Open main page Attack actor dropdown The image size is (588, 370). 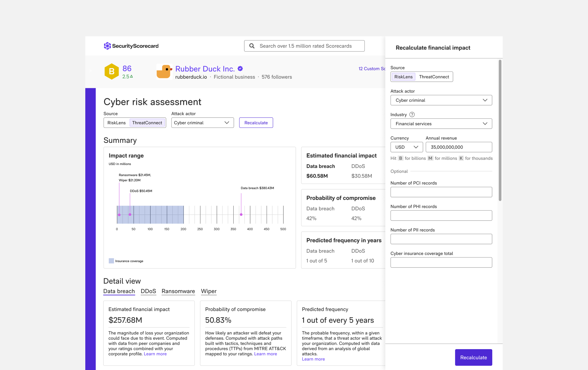coord(202,123)
